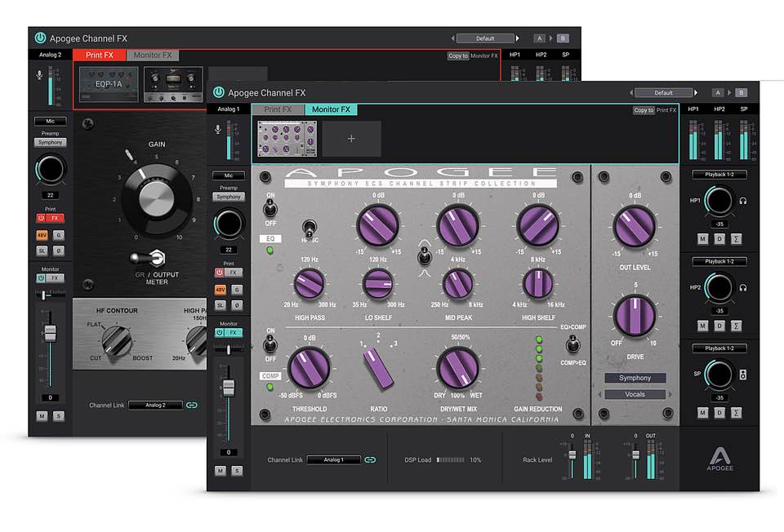Select Monitor FX tab in front window
Image resolution: width=784 pixels, height=532 pixels.
point(331,109)
